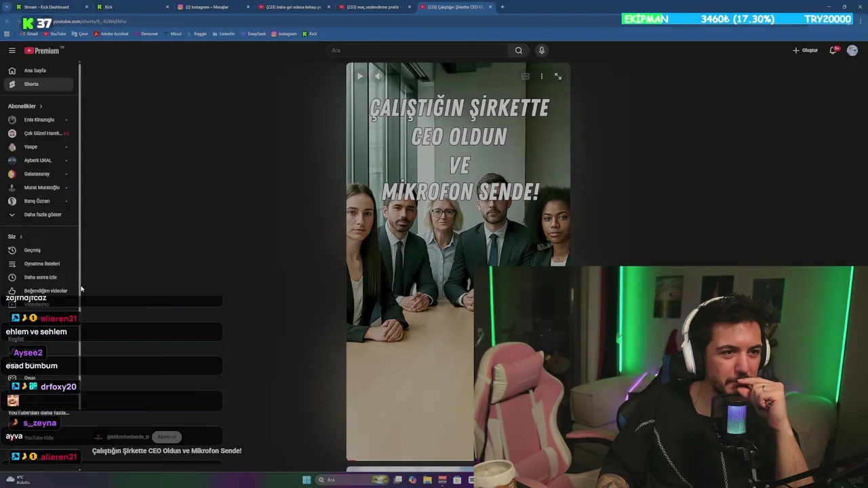This screenshot has height=488, width=868.
Task: Open Murat Muratoğlu subscription channel
Action: pos(38,187)
